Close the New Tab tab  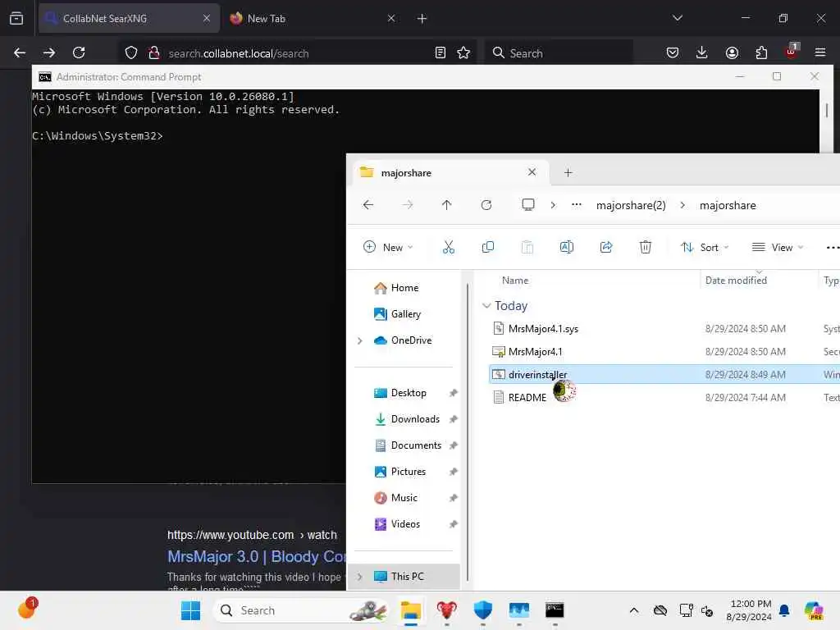coord(391,19)
